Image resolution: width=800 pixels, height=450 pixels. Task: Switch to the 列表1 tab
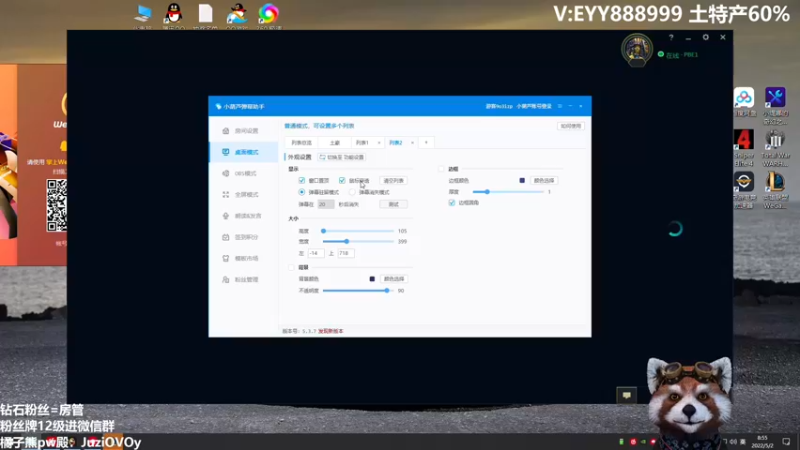[362, 143]
